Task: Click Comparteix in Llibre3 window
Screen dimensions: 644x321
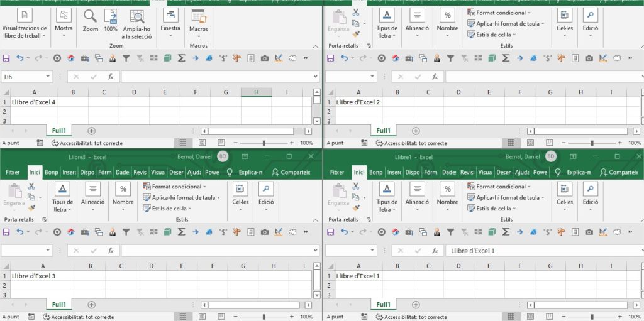Action: (x=291, y=172)
